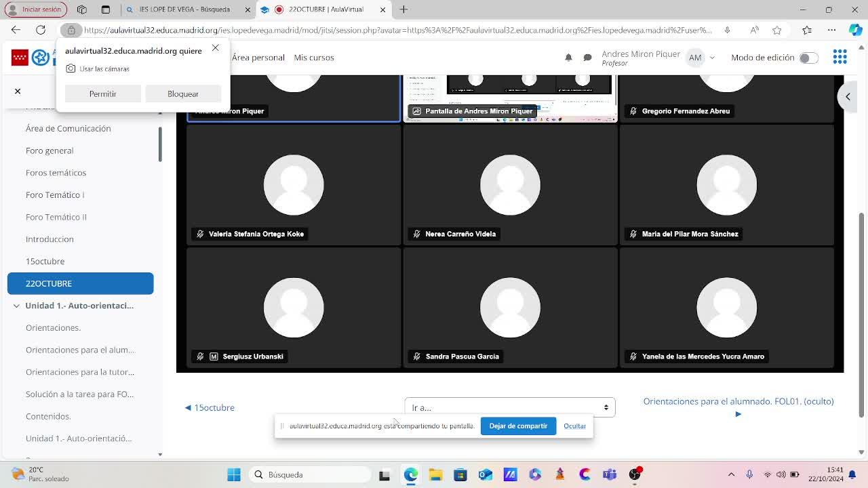Click the address bar URL field
Screen dimensions: 868x488
point(397,30)
